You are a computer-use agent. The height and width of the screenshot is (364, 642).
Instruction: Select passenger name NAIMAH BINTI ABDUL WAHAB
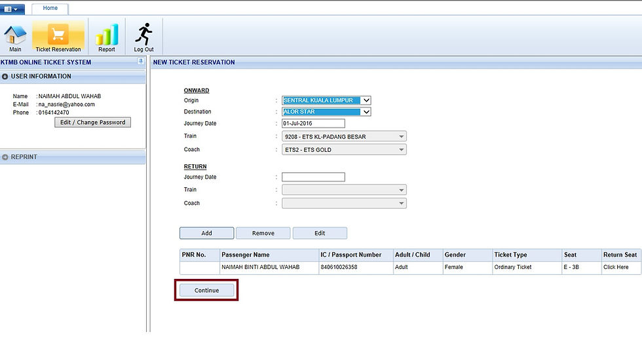click(261, 267)
